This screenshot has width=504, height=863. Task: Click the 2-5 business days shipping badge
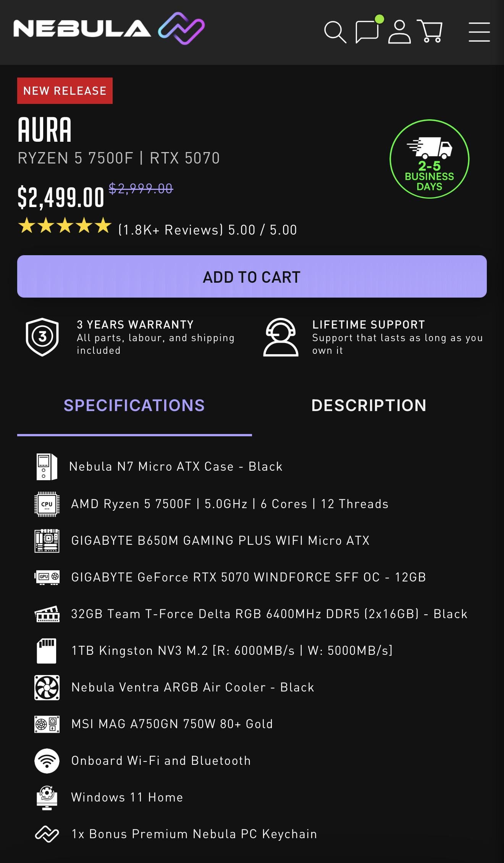tap(429, 159)
